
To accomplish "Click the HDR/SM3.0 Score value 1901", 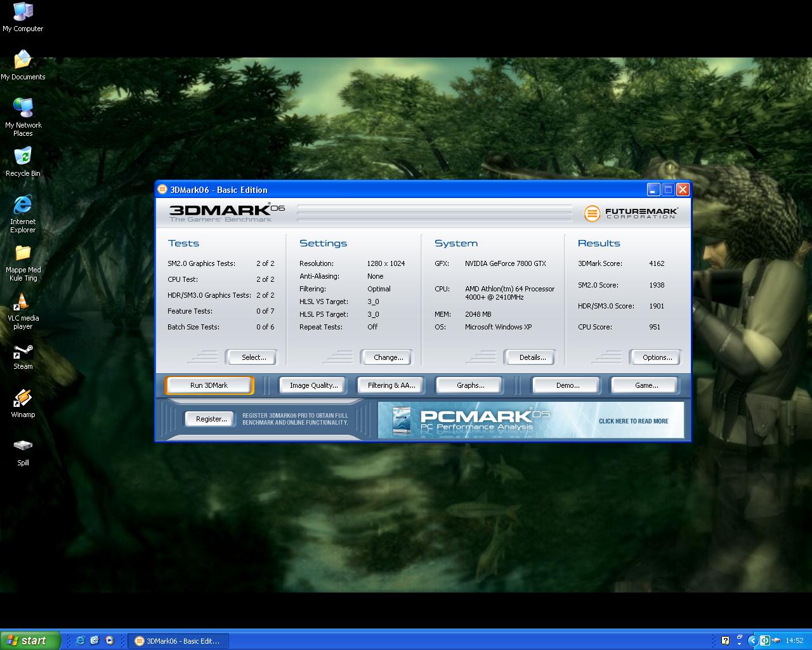I will [657, 306].
